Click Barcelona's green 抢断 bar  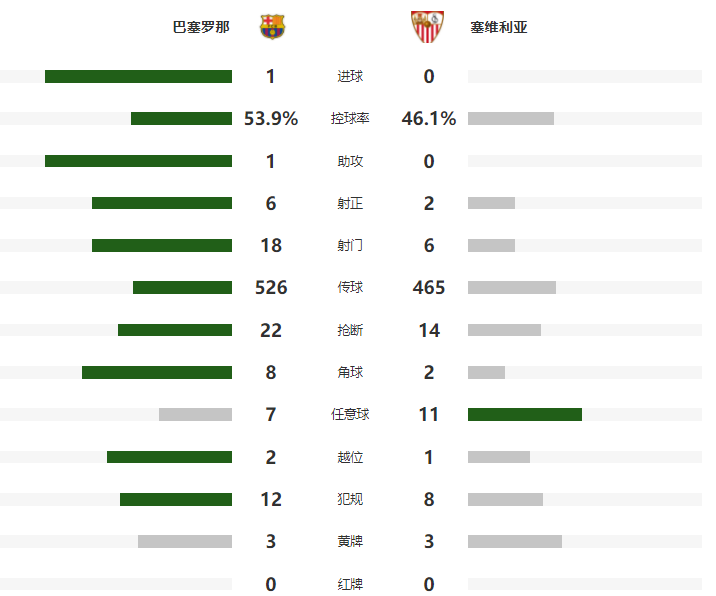click(x=175, y=330)
